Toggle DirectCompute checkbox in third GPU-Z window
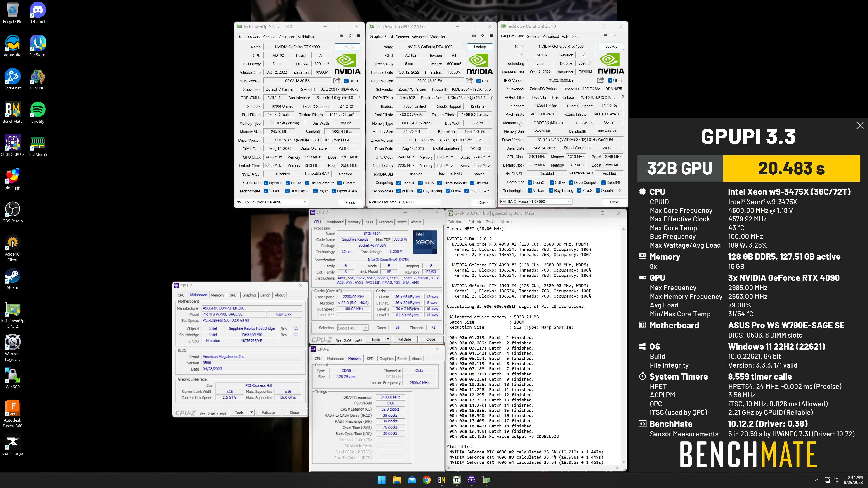 click(571, 183)
